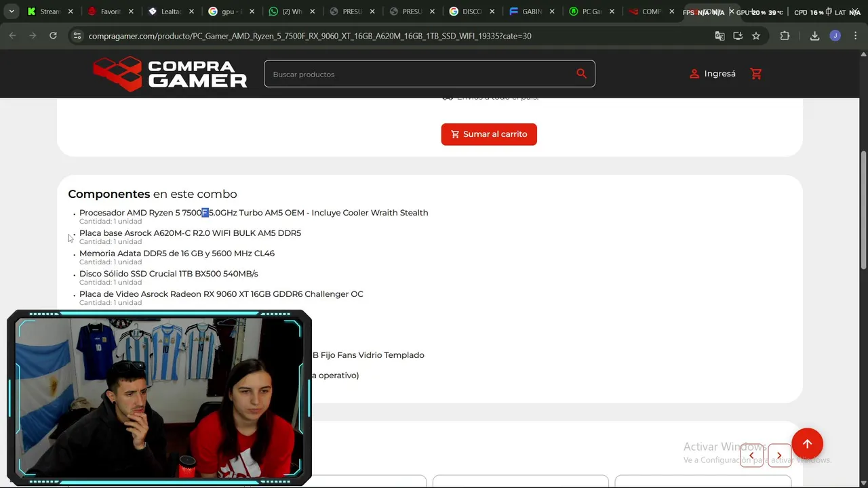Click the carousel next arrow
868x488 pixels.
pyautogui.click(x=779, y=455)
